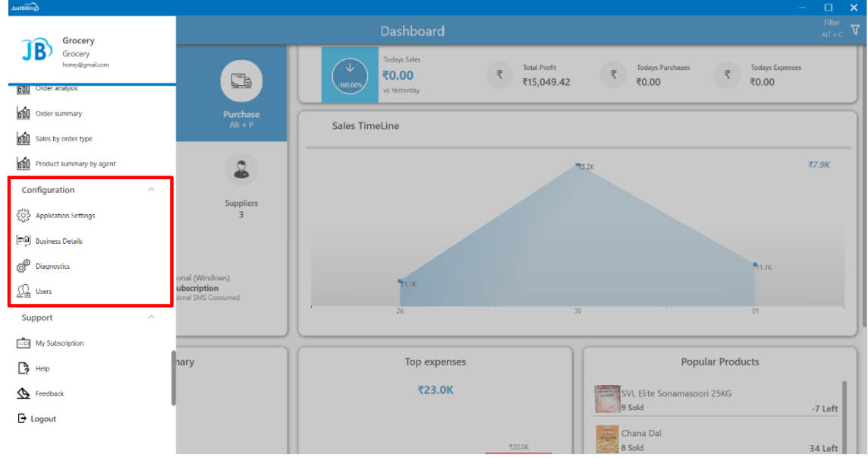This screenshot has height=458, width=868.
Task: Open Order summary report
Action: 58,114
